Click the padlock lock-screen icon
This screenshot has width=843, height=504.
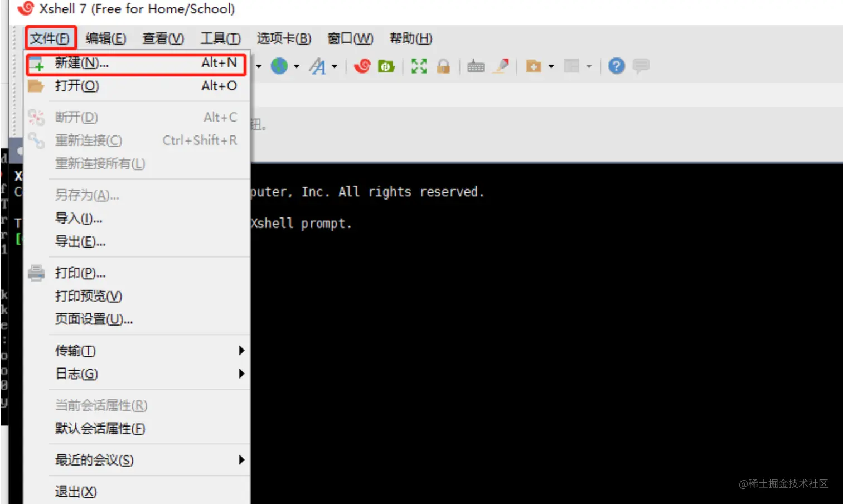click(x=443, y=66)
